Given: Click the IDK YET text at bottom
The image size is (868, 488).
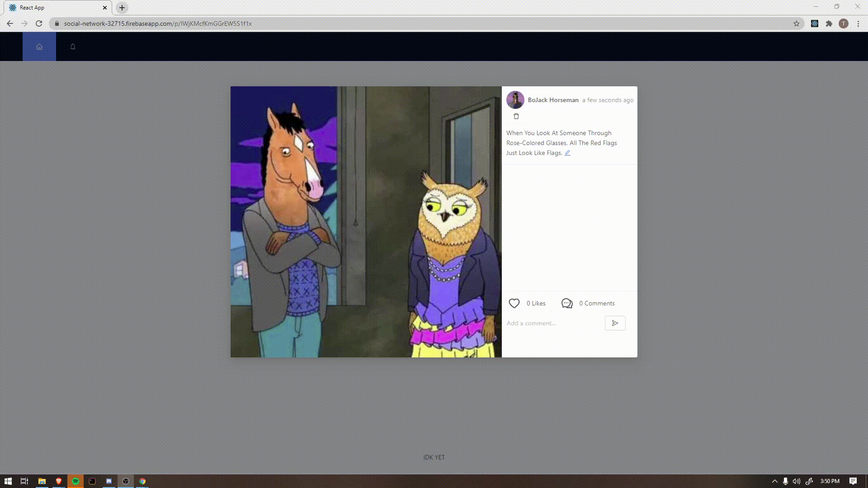Looking at the screenshot, I should click(x=434, y=457).
